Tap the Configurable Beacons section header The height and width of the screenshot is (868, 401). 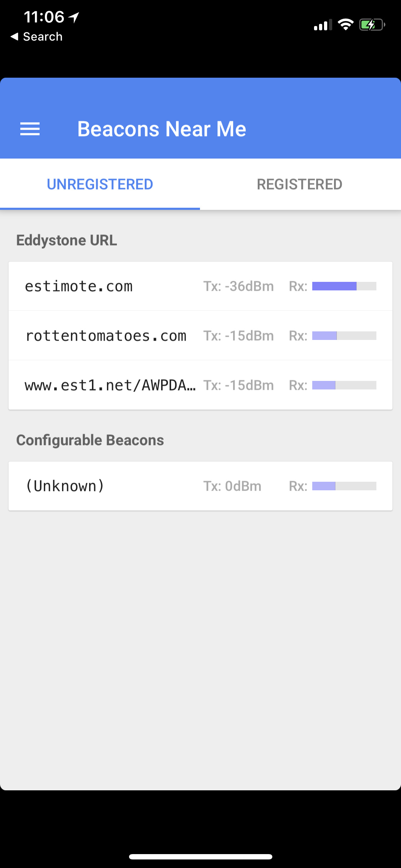click(x=90, y=440)
